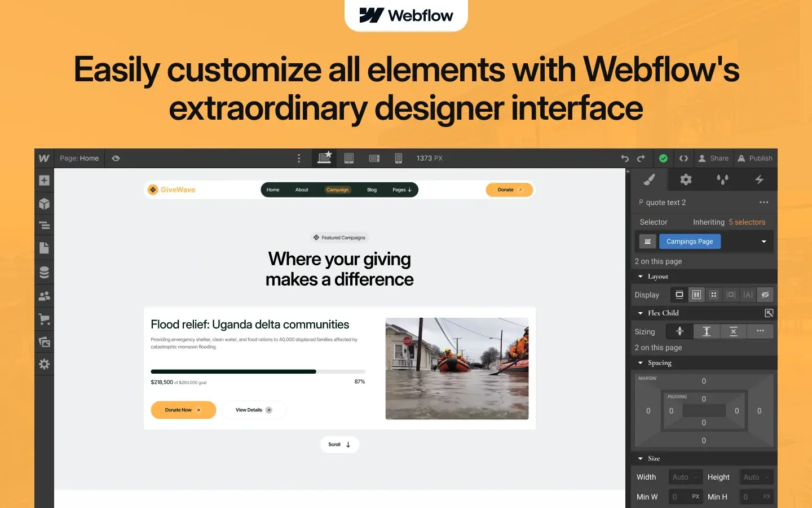Click the Share button
The width and height of the screenshot is (812, 508).
point(713,159)
